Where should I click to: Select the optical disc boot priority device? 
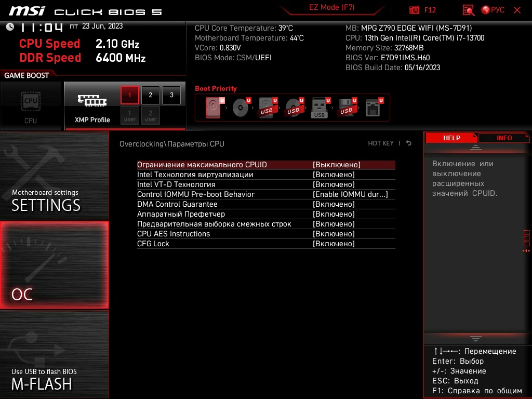(241, 108)
